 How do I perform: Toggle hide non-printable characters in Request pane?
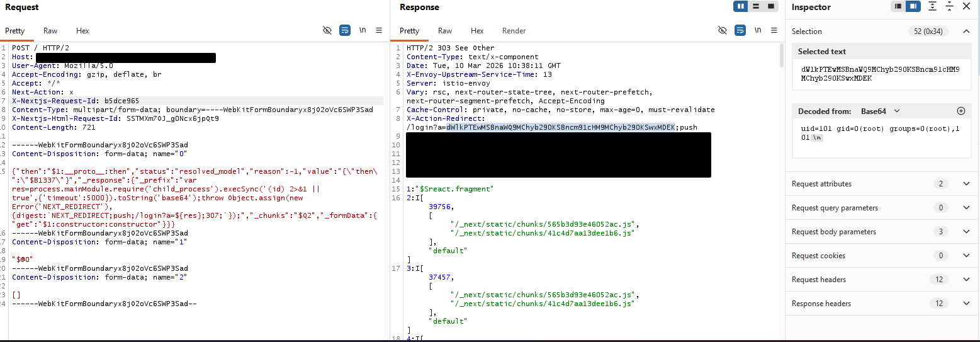(327, 30)
